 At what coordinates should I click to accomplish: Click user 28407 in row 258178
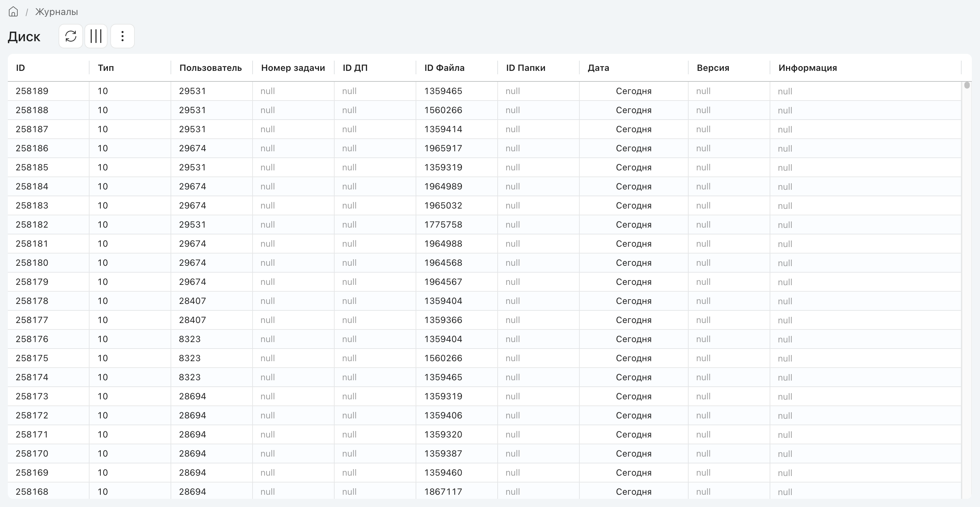(193, 301)
